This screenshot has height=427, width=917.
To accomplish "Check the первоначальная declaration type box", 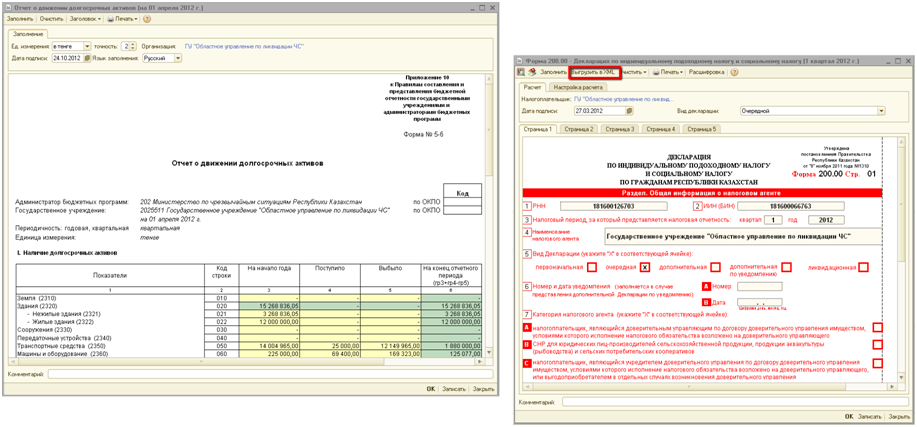I will pyautogui.click(x=592, y=267).
